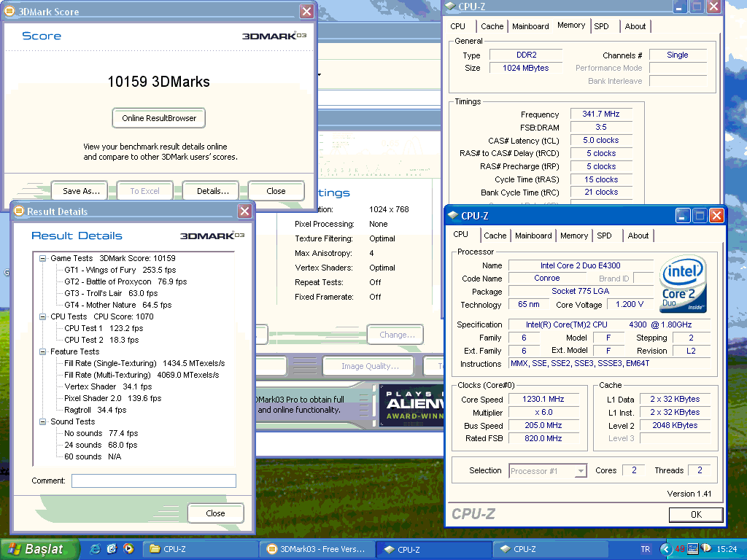
Task: Click the To Excel button
Action: coord(145,191)
